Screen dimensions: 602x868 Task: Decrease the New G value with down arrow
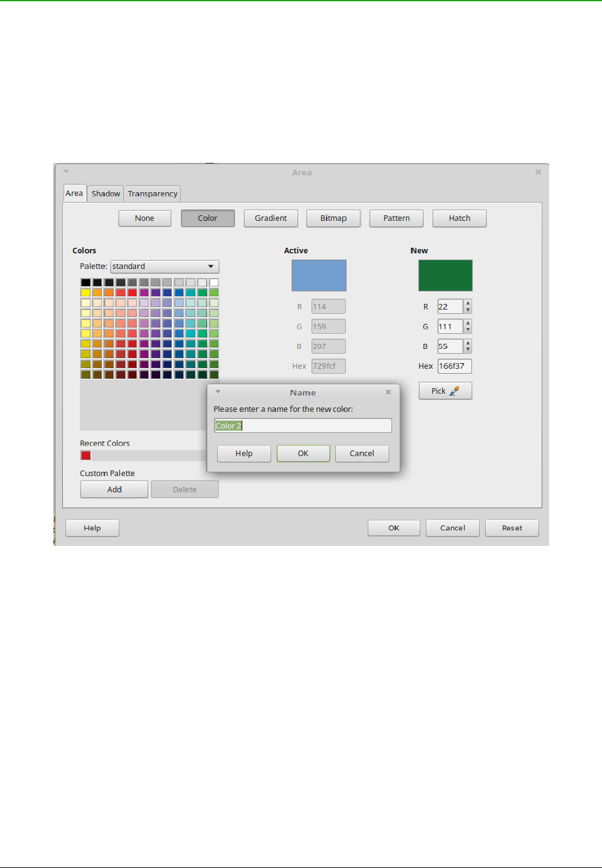pyautogui.click(x=468, y=330)
